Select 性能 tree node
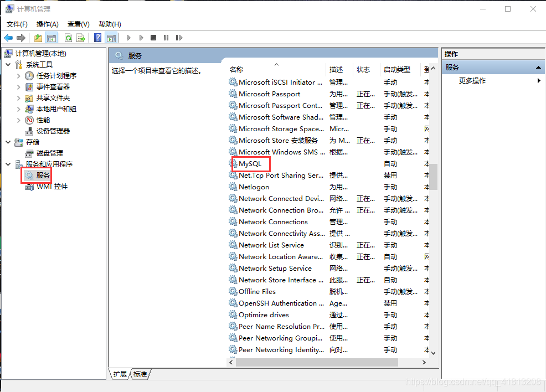The height and width of the screenshot is (392, 546). (43, 120)
